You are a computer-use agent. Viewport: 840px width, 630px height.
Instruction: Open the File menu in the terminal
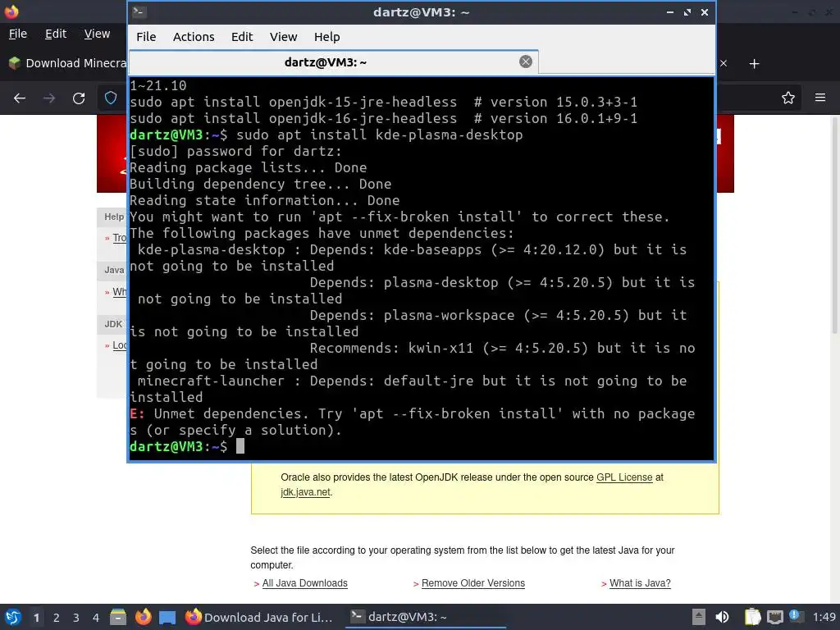click(x=146, y=37)
